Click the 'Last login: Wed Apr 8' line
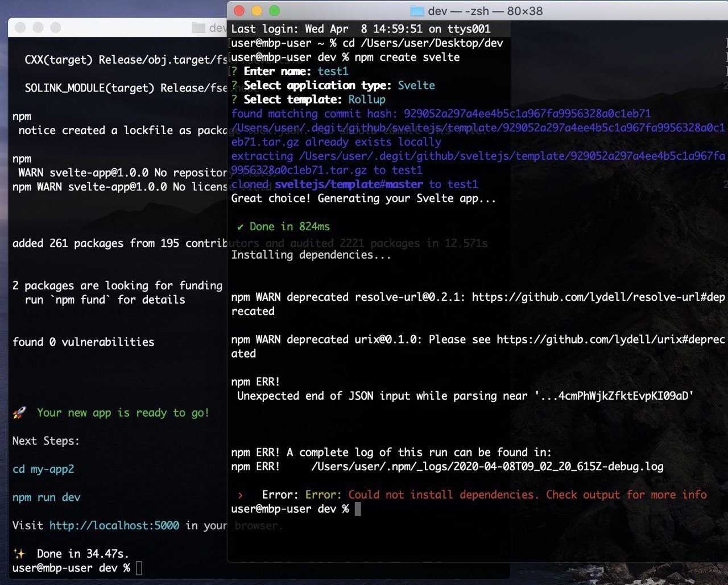 point(361,29)
